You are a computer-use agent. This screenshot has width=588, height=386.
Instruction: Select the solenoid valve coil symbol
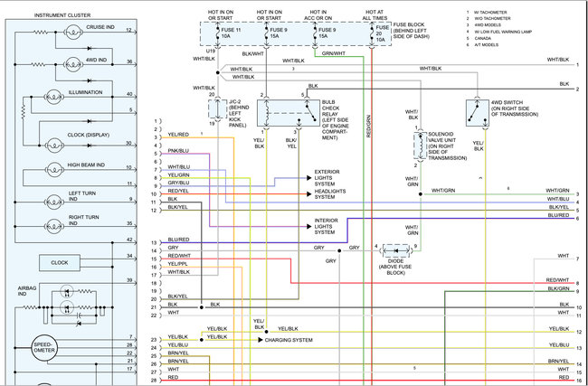pos(420,146)
